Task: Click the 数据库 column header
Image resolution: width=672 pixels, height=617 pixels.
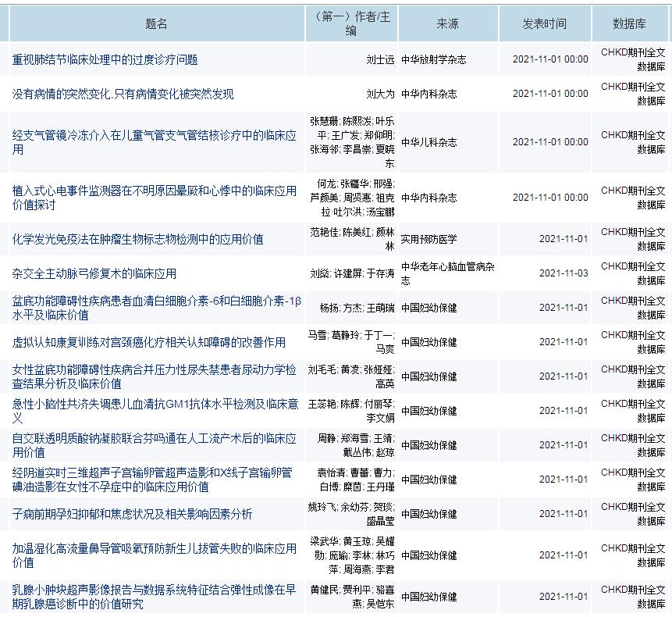Action: coord(629,24)
